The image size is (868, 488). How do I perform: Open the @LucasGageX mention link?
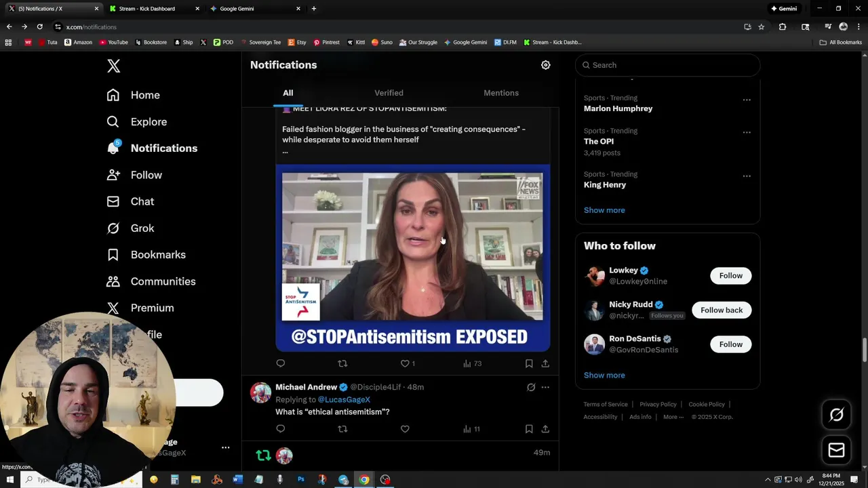[x=344, y=400]
